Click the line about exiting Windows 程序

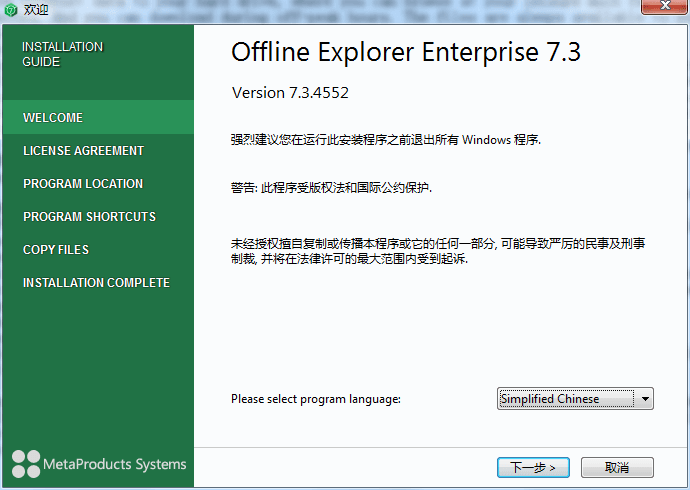[385, 140]
